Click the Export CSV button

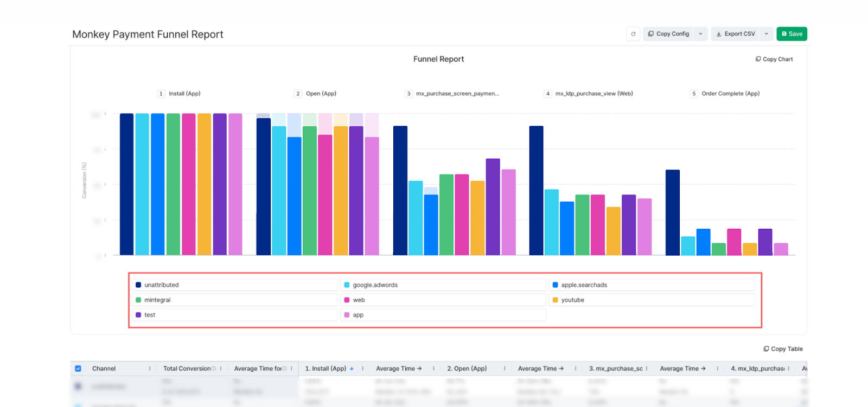[735, 34]
